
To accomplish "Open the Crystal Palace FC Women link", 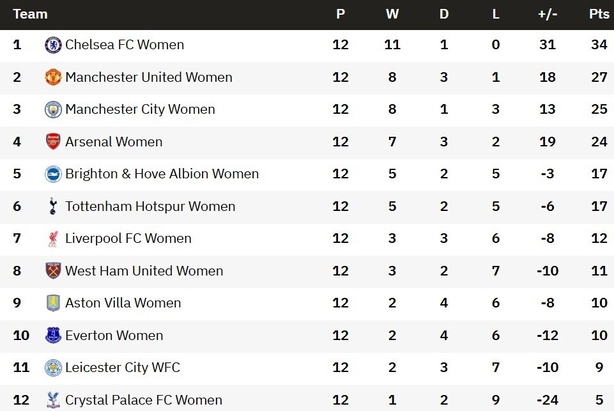I will [x=144, y=400].
